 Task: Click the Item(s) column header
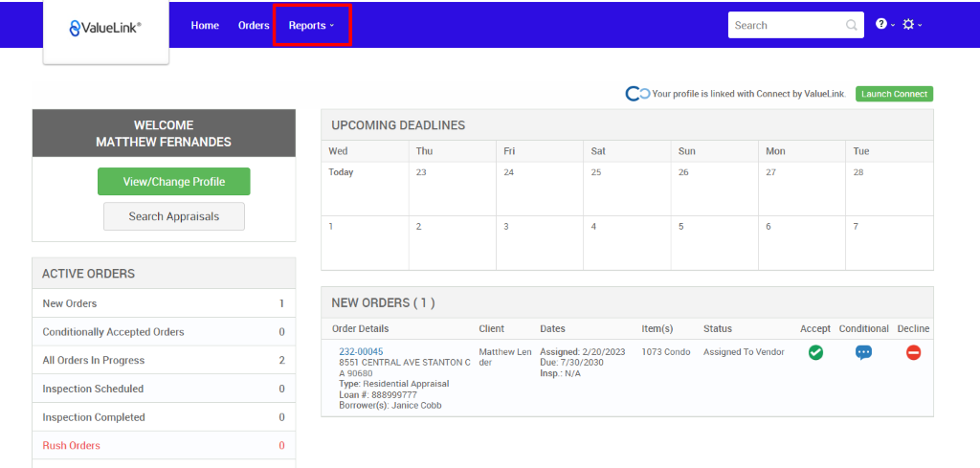(x=657, y=328)
